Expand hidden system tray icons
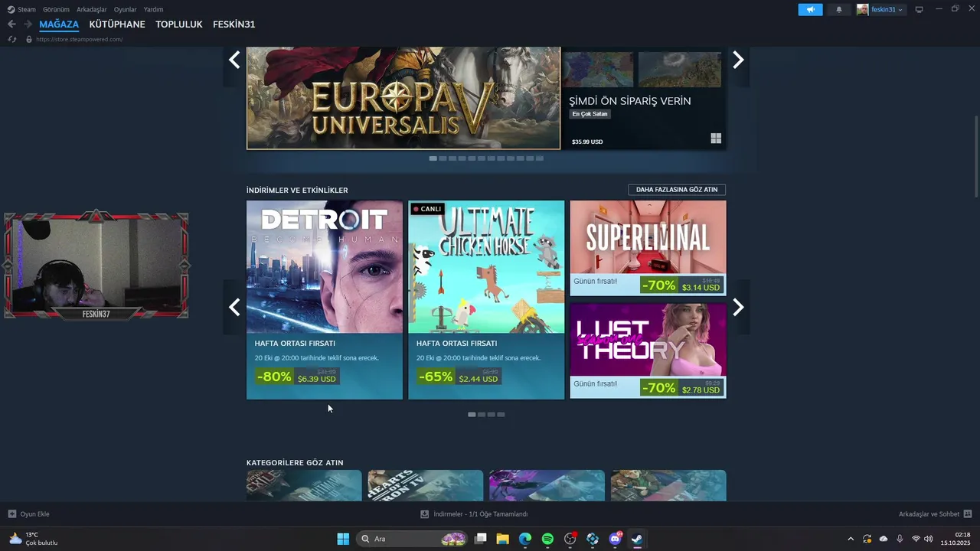Viewport: 980px width, 551px height. 851,539
